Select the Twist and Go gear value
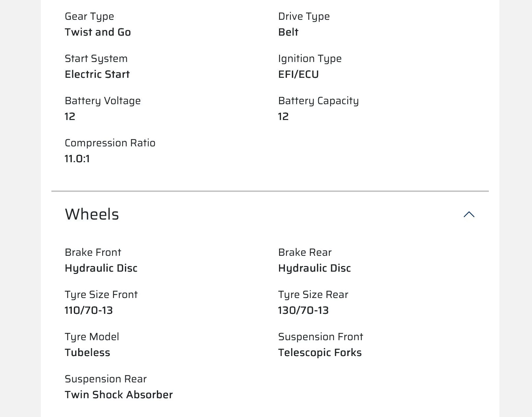Screen dimensions: 532x417 (x=98, y=32)
